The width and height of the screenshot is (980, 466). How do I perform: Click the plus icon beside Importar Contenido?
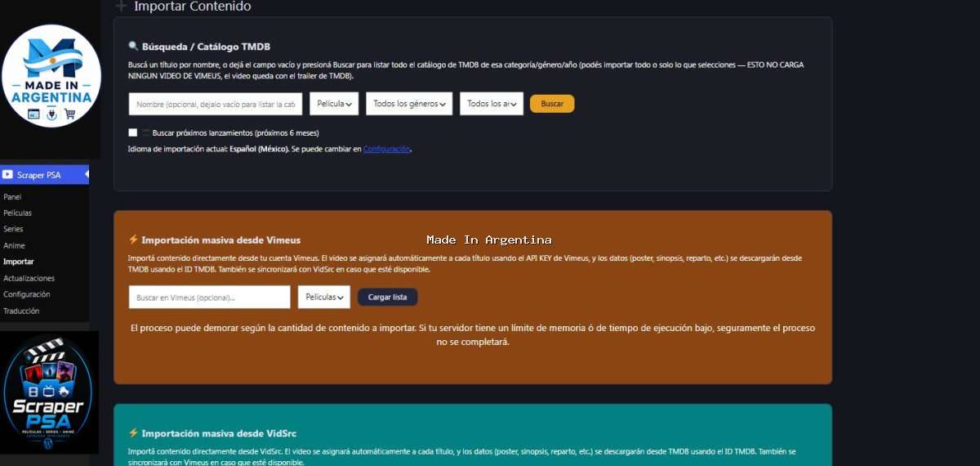(121, 6)
